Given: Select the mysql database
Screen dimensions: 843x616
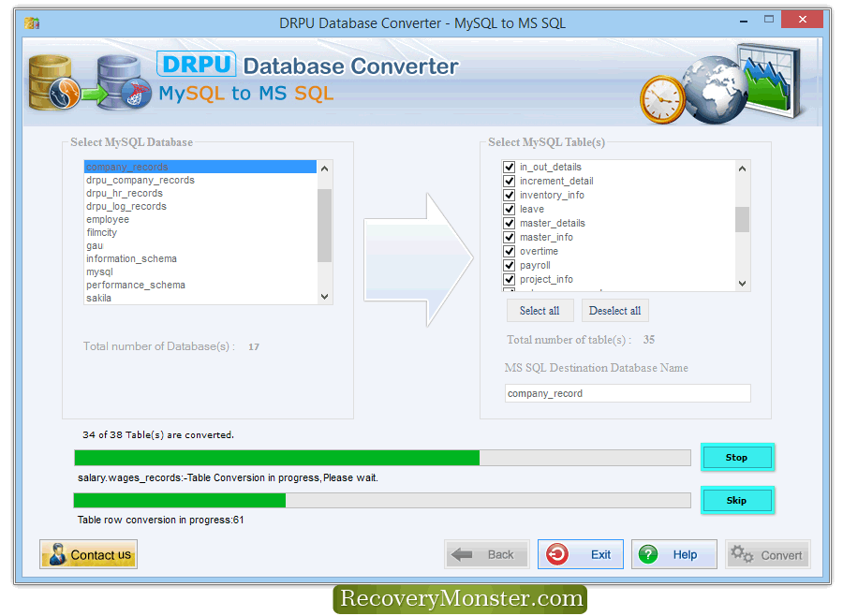Looking at the screenshot, I should coord(200,272).
